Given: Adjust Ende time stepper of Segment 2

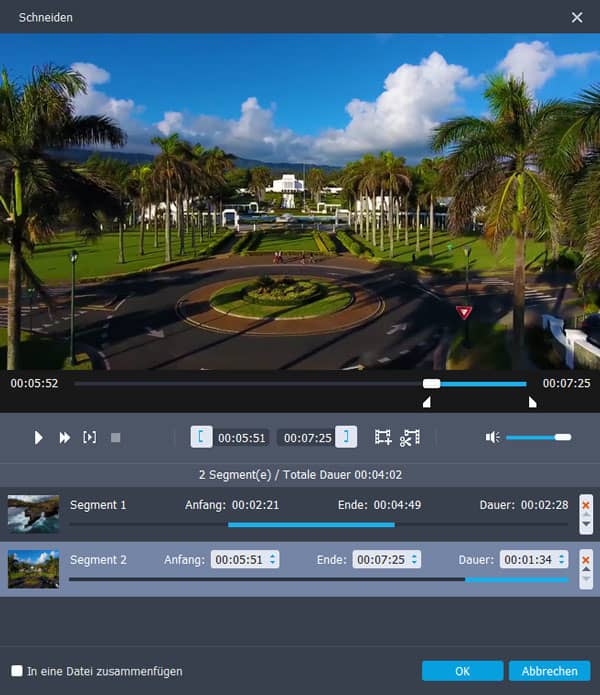Looking at the screenshot, I should coord(414,560).
